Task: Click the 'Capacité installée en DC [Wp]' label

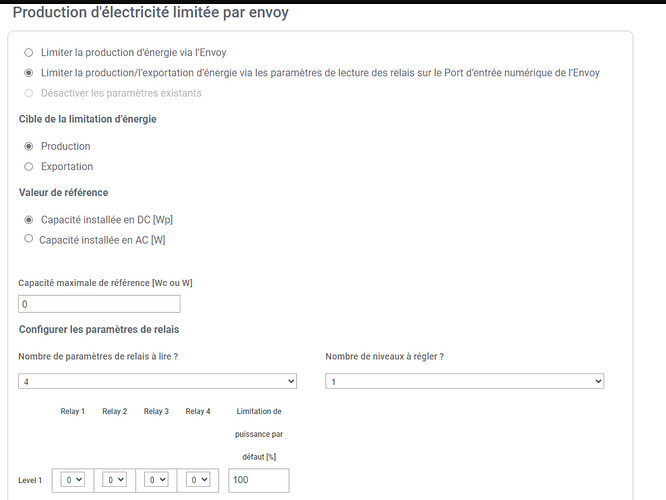Action: (107, 220)
